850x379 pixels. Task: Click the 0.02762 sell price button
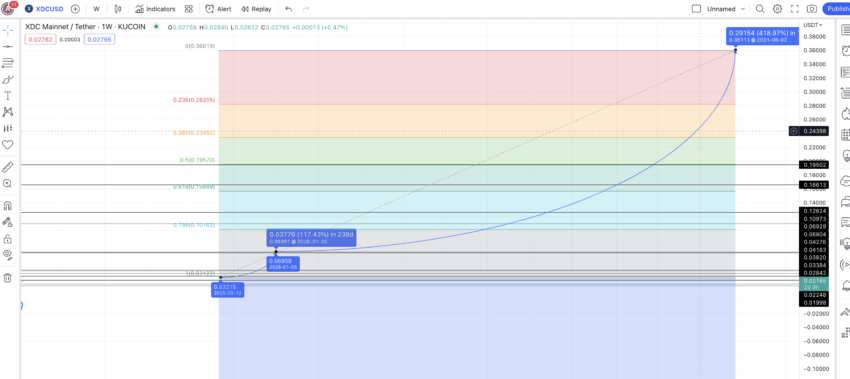[x=40, y=39]
